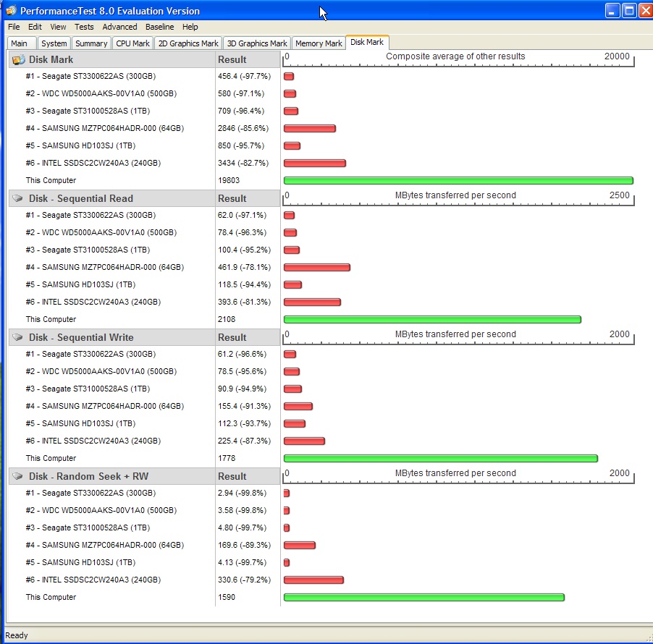
Task: Click the Disk Mark section header
Action: pos(112,60)
